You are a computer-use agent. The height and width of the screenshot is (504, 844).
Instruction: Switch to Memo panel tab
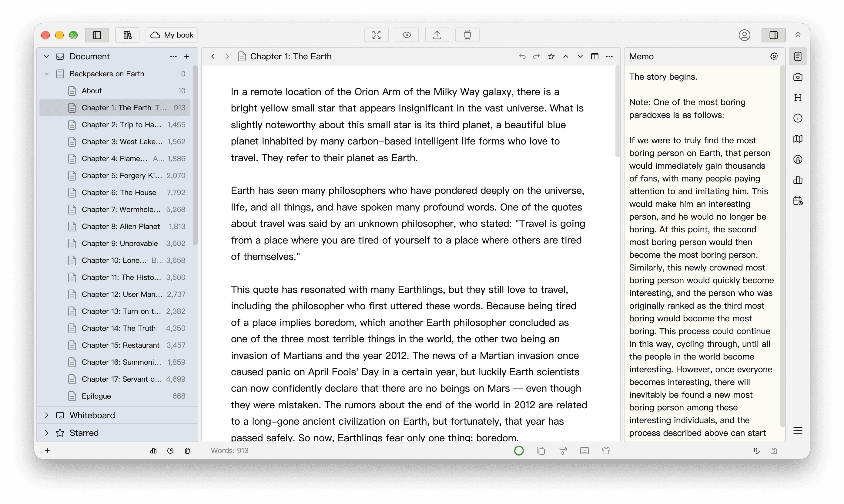(x=797, y=56)
